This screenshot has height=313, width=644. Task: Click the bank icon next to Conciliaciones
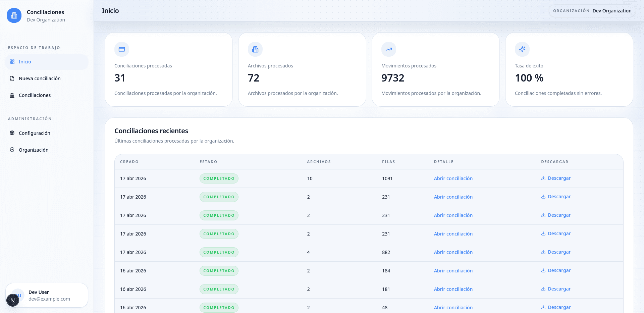pyautogui.click(x=12, y=95)
